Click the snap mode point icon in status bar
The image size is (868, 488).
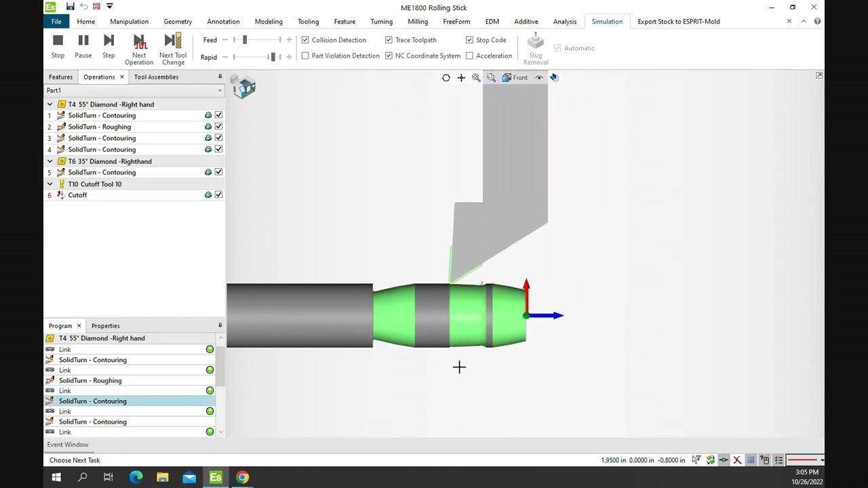coord(724,460)
